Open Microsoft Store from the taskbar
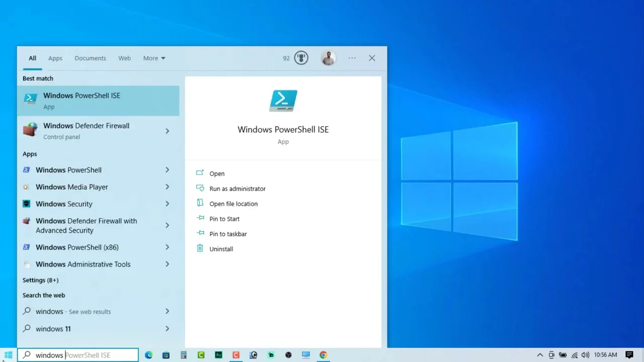Image resolution: width=644 pixels, height=362 pixels. [x=166, y=355]
